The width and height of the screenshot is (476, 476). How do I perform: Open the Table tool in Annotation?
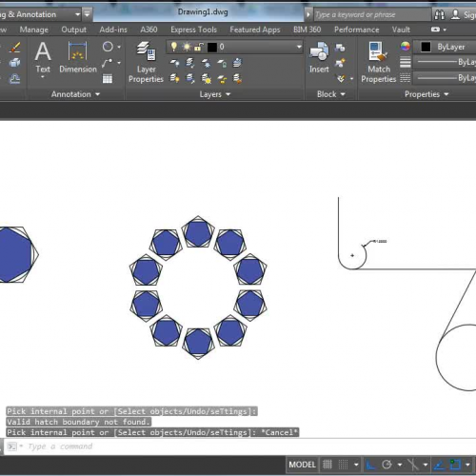[108, 78]
